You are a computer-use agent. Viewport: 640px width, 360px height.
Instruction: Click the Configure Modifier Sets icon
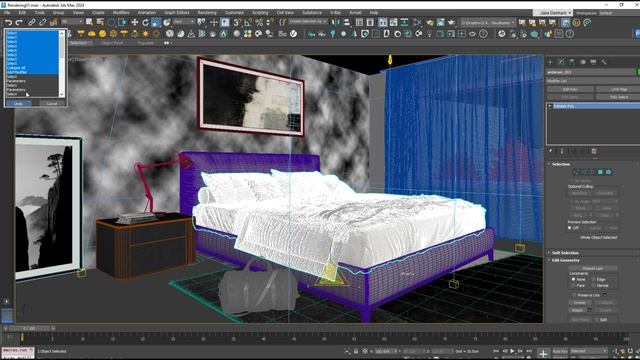[594, 151]
